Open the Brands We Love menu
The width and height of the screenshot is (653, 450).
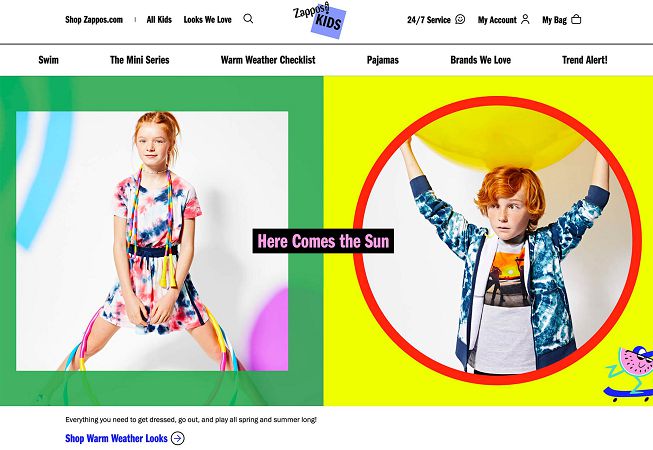pyautogui.click(x=480, y=60)
